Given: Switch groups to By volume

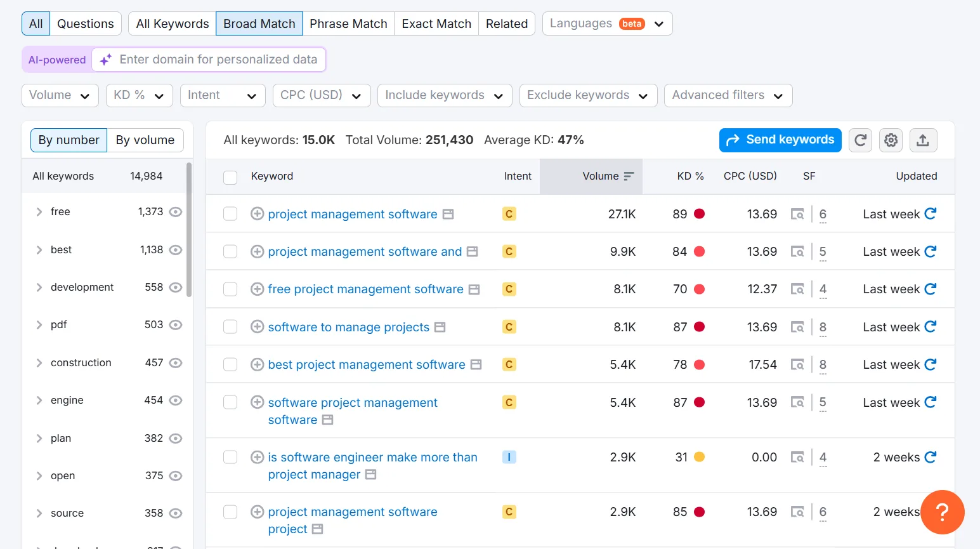Looking at the screenshot, I should tap(145, 140).
